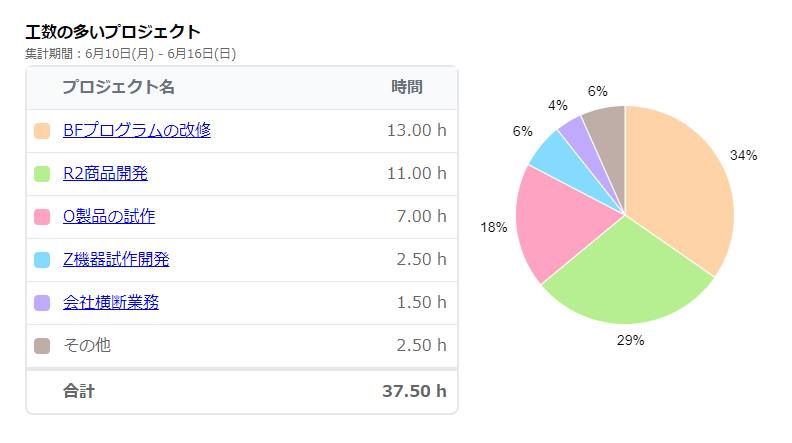The image size is (792, 443).
Task: Click the 時間 column header
Action: 406,87
